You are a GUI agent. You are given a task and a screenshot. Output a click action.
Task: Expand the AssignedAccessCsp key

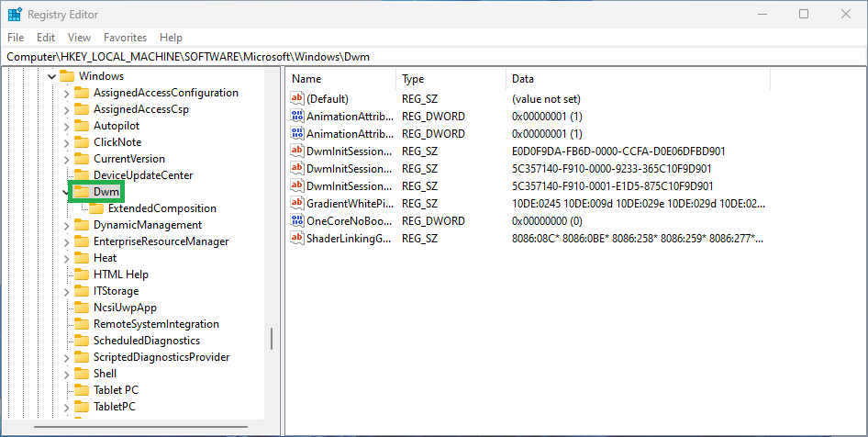pyautogui.click(x=66, y=109)
